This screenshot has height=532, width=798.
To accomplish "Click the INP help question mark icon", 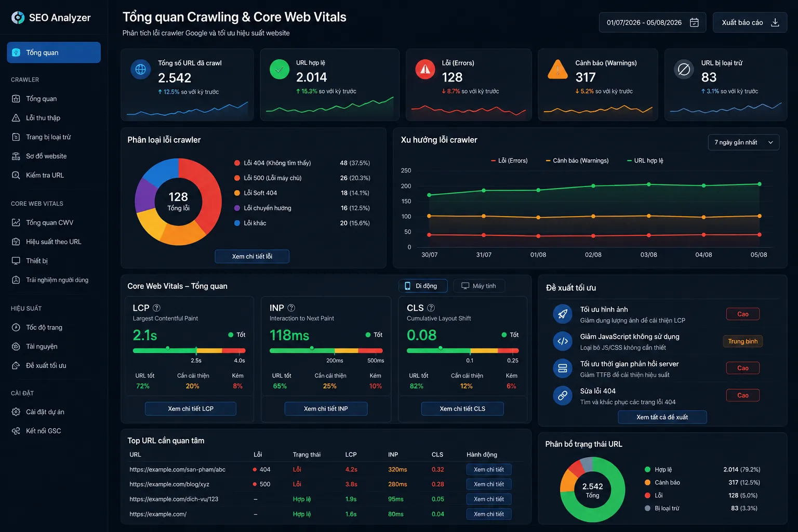I will (291, 308).
